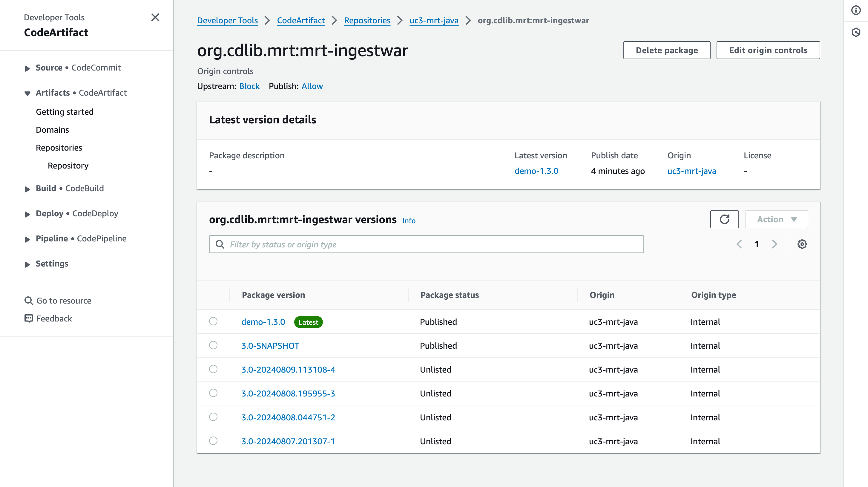
Task: Click the Origin type column header
Action: pos(713,295)
